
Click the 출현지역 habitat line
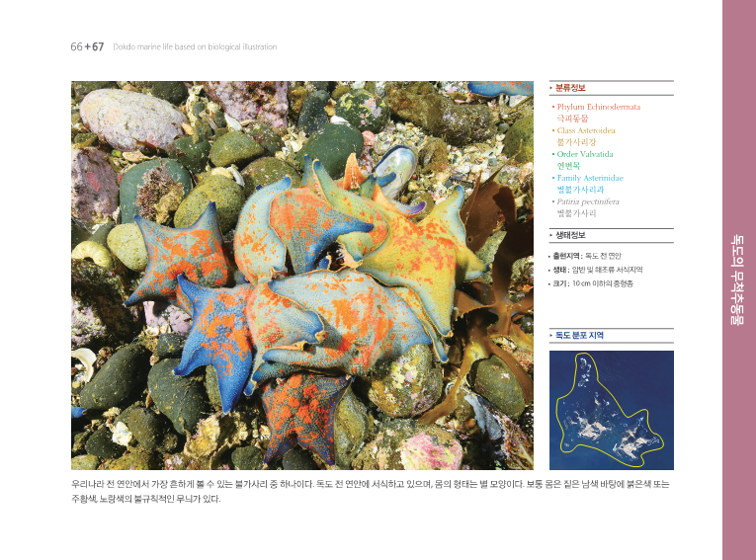click(584, 256)
